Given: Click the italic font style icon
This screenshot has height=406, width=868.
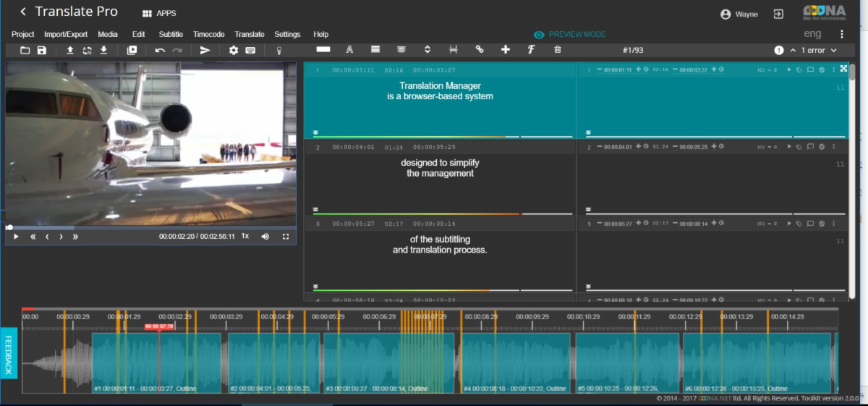Looking at the screenshot, I should pyautogui.click(x=530, y=49).
